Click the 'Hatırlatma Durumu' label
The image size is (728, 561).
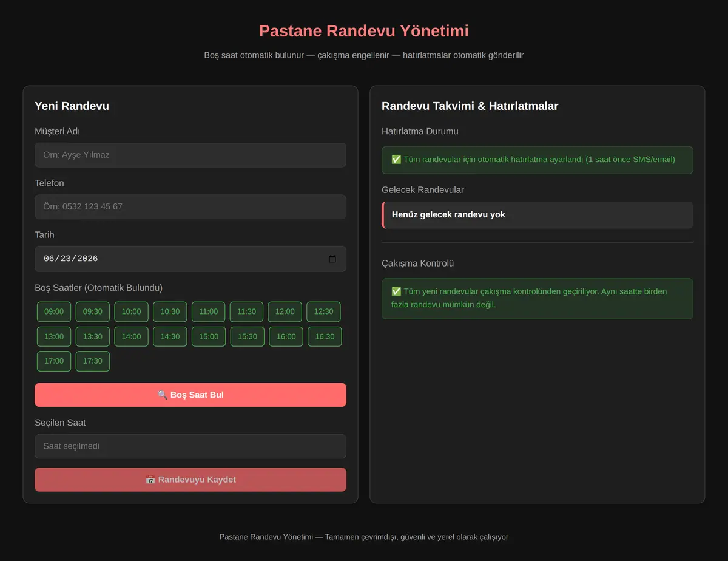tap(420, 131)
